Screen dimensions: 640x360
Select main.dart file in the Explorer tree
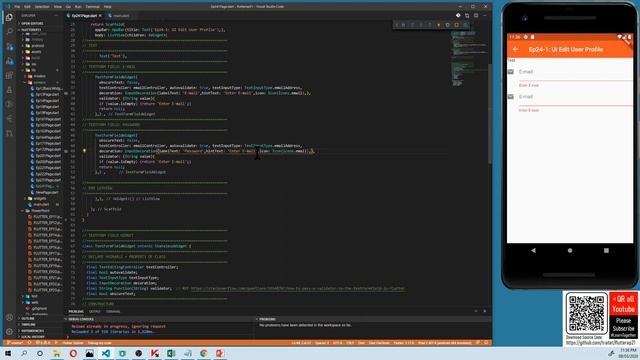click(x=41, y=204)
